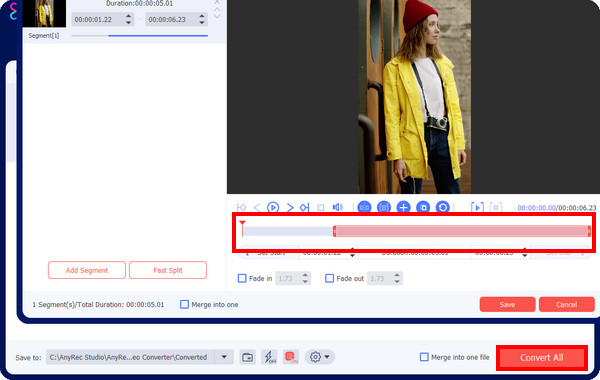The width and height of the screenshot is (600, 380).
Task: Click the split segment icon
Action: [x=364, y=207]
